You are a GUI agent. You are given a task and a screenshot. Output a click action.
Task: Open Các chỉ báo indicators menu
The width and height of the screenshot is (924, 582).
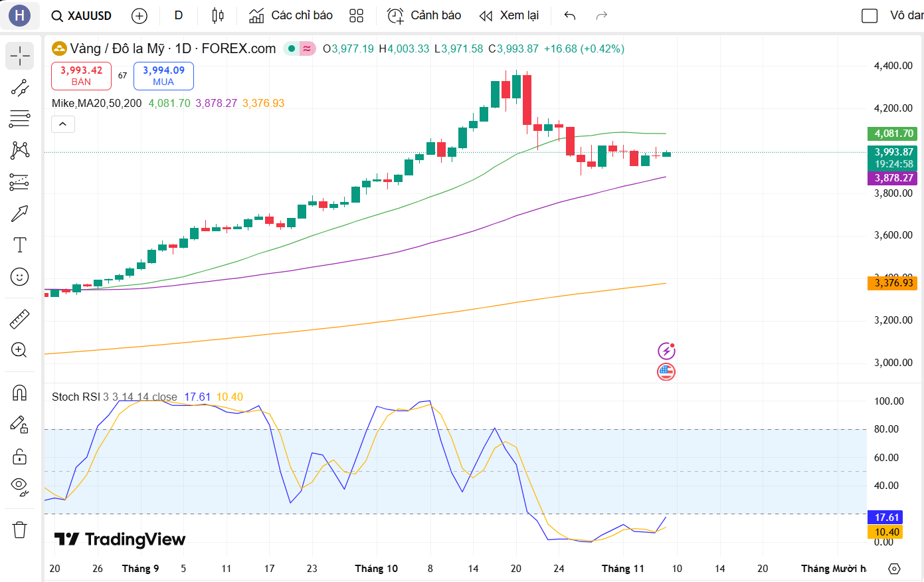(291, 15)
